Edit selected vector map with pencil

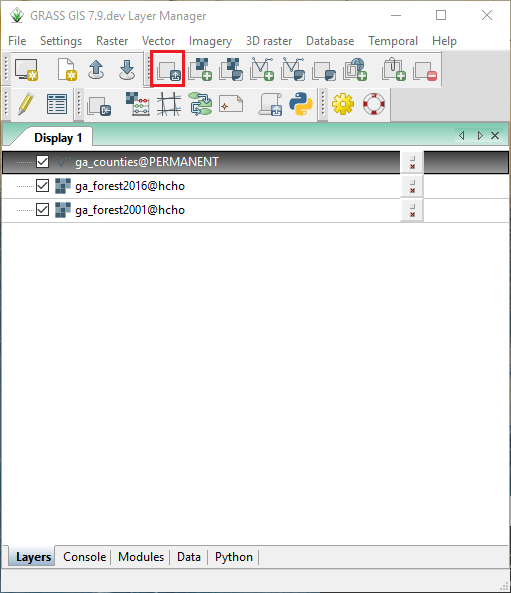(26, 104)
